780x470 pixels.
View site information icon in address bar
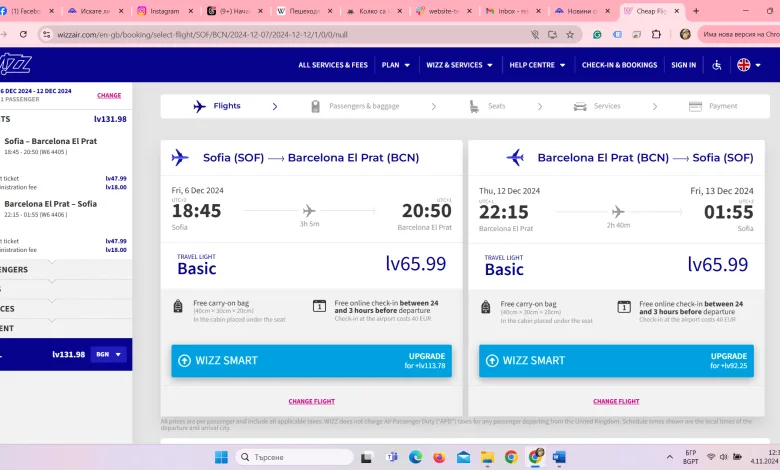click(x=46, y=35)
